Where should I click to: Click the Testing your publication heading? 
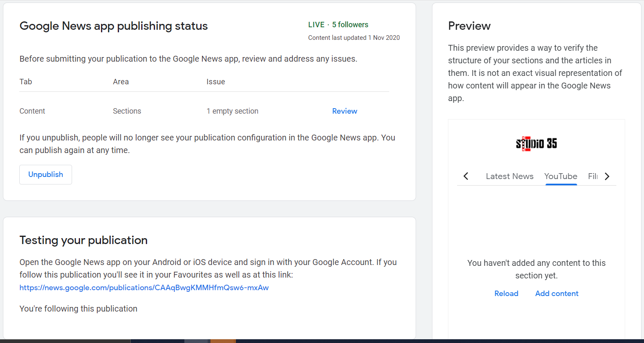(83, 240)
